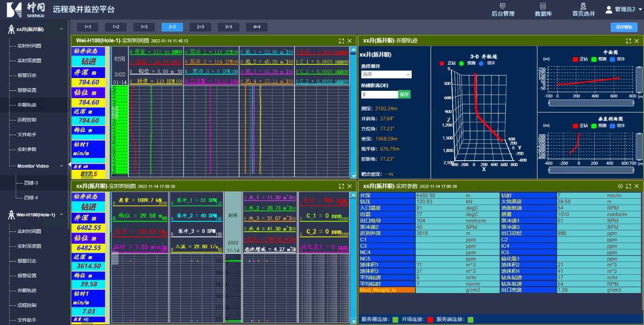Click the red 正钻 legend swatch in 平面图
This screenshot has height=325, width=644.
[576, 59]
